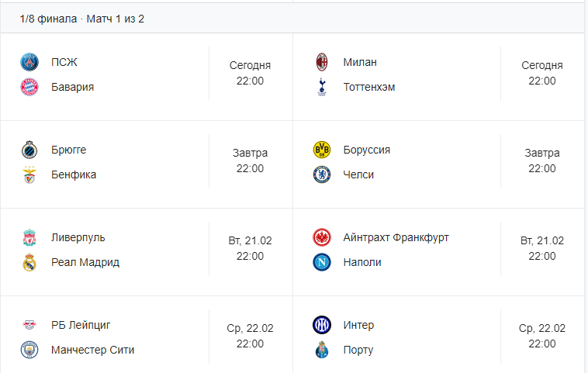Viewport: 588px width, 373px height.
Task: Select Боруссия match time Завтра 22:00
Action: click(x=542, y=161)
